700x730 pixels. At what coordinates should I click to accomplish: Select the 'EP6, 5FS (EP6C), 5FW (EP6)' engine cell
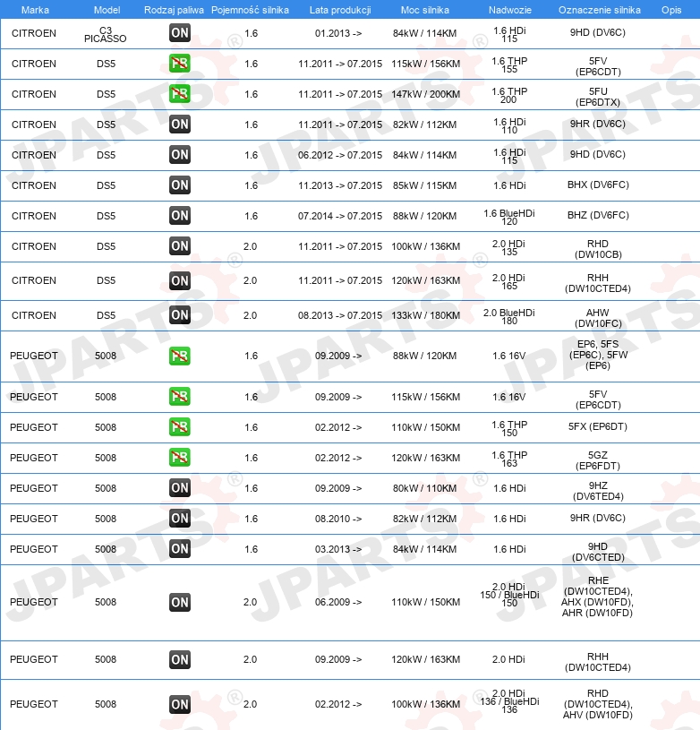(x=598, y=355)
